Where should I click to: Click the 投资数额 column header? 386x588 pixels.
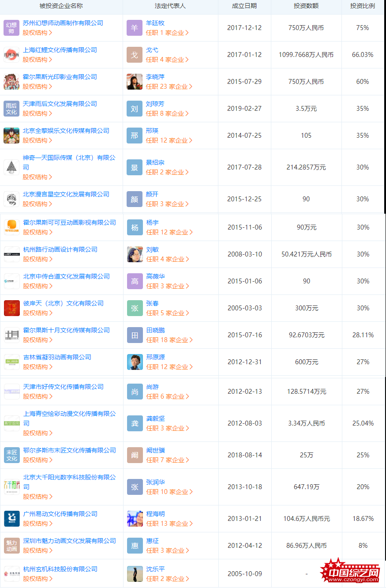[x=306, y=6]
